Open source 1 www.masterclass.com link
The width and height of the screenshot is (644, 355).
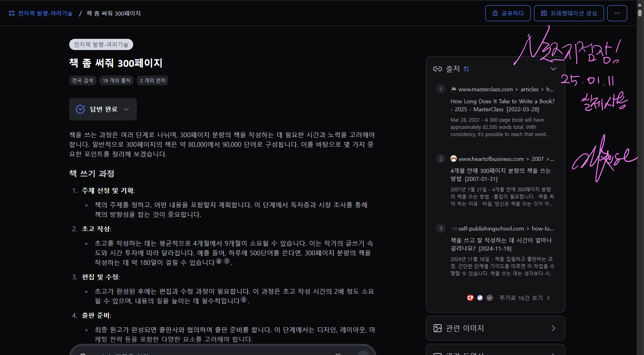(506, 89)
